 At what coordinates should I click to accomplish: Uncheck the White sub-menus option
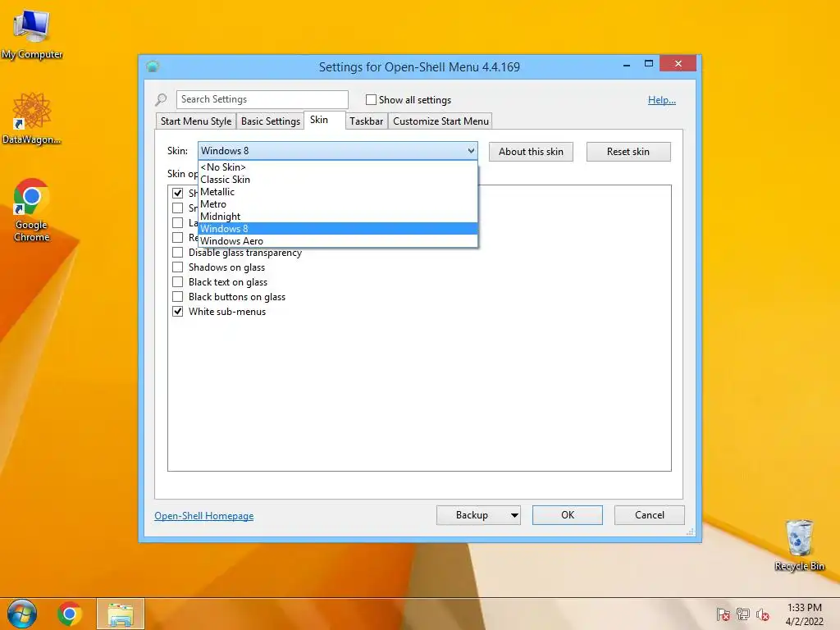point(177,311)
